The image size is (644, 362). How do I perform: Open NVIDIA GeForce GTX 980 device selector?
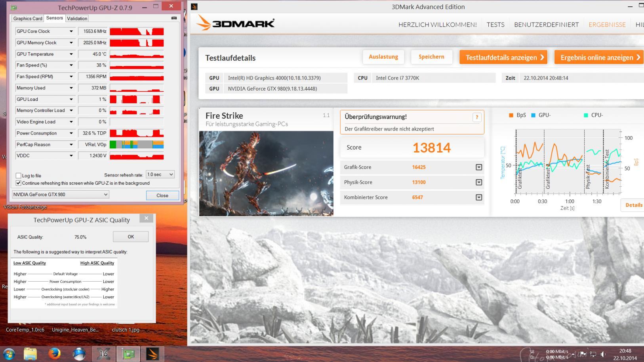point(60,195)
